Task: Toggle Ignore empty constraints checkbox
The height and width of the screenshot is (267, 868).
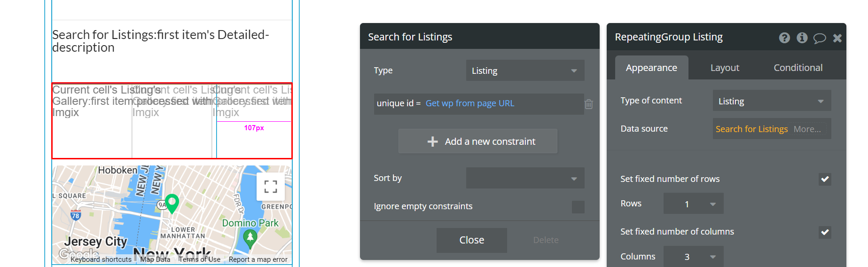Action: [578, 207]
